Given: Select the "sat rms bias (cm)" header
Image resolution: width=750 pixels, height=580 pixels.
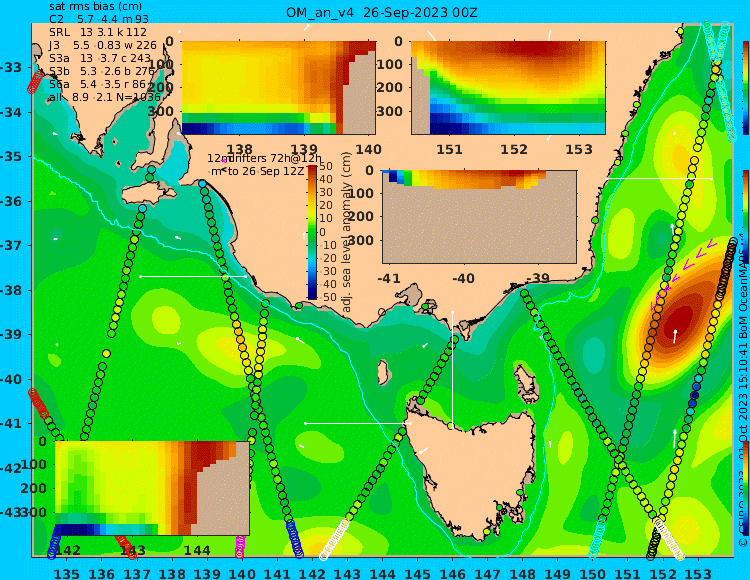Looking at the screenshot, I should (x=95, y=7).
